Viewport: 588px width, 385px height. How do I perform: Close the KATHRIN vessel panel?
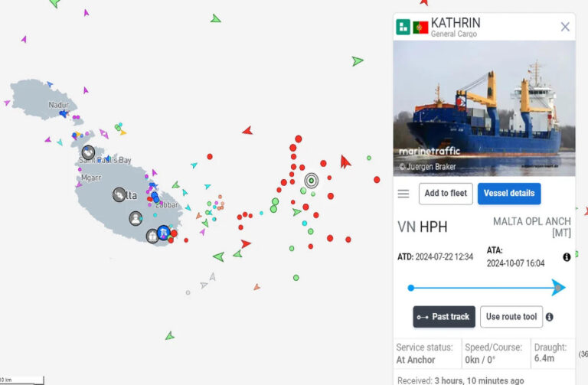click(565, 27)
